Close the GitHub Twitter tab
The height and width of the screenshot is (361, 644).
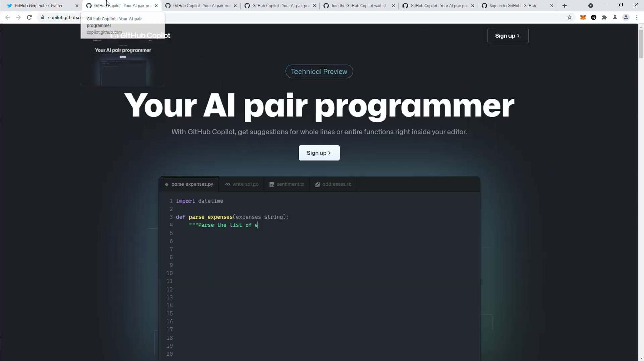77,6
